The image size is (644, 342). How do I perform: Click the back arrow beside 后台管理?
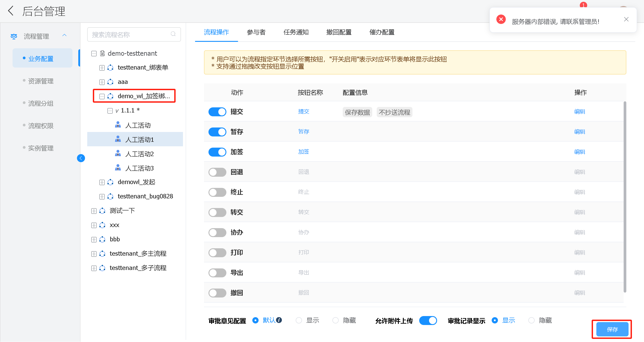(x=11, y=11)
